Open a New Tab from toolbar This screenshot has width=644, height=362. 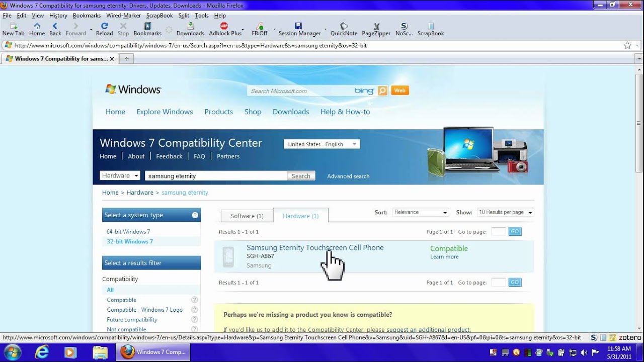[13, 29]
